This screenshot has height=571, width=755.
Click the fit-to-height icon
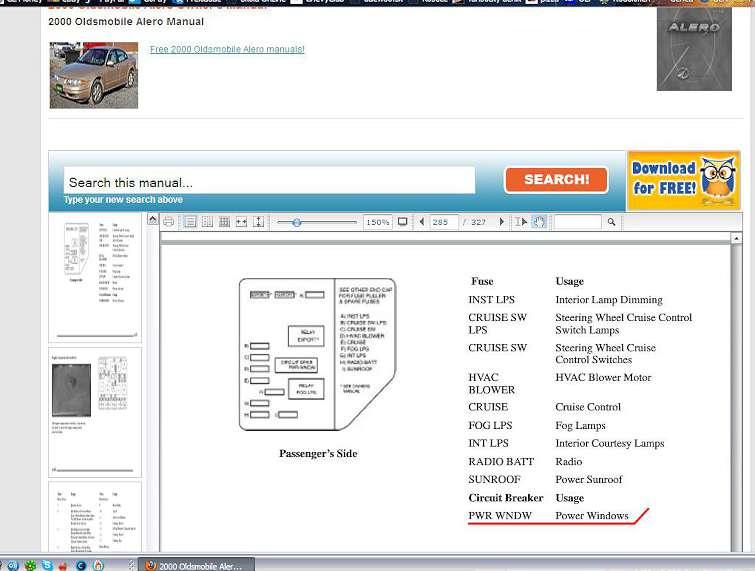258,222
